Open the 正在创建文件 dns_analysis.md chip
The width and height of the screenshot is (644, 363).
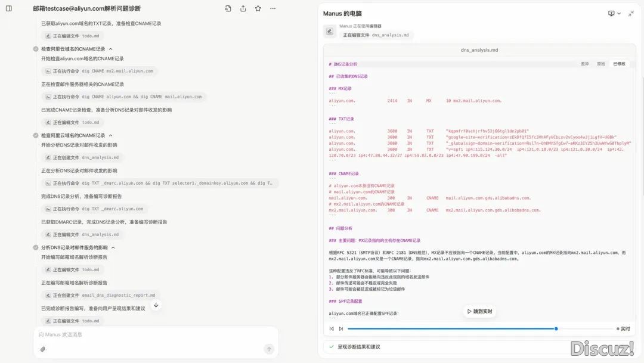point(82,157)
